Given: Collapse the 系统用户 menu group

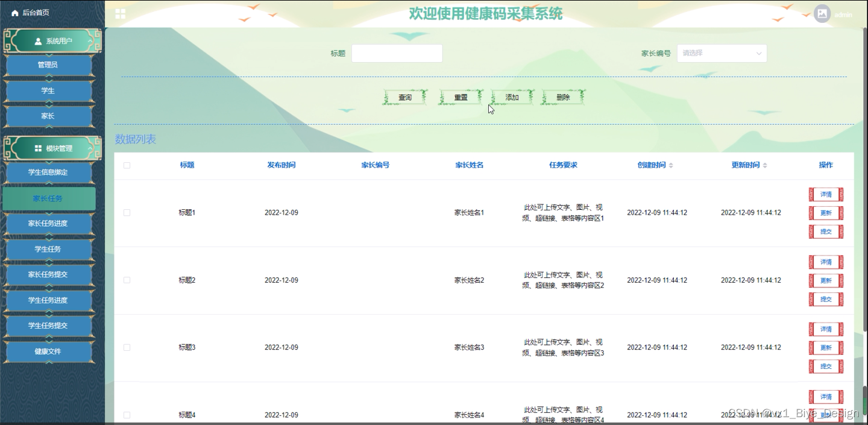Looking at the screenshot, I should tap(52, 42).
